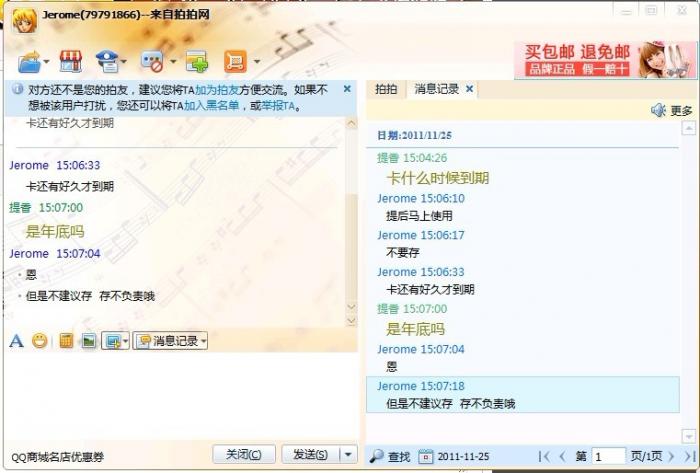Select the 消息记录 tab

pos(436,89)
